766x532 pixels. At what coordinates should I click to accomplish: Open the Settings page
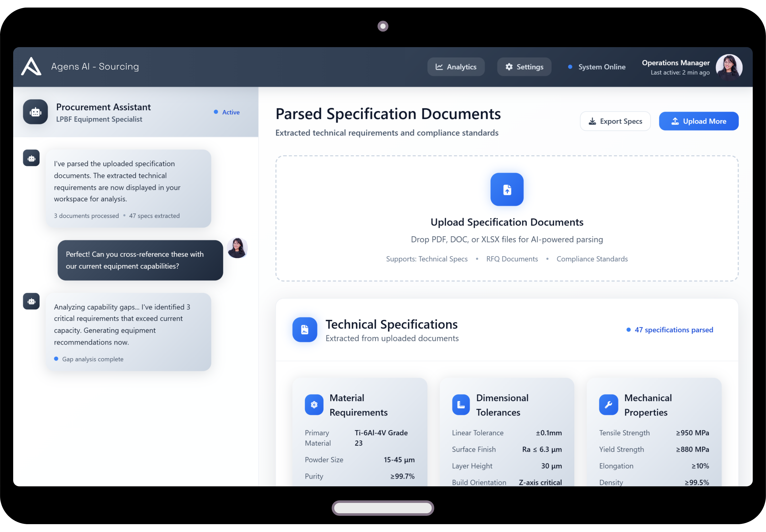tap(524, 67)
